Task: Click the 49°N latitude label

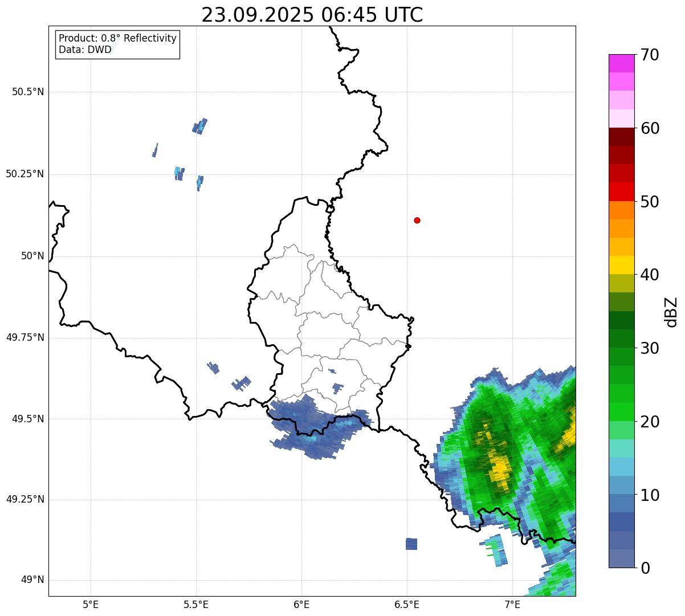Action: pos(32,581)
